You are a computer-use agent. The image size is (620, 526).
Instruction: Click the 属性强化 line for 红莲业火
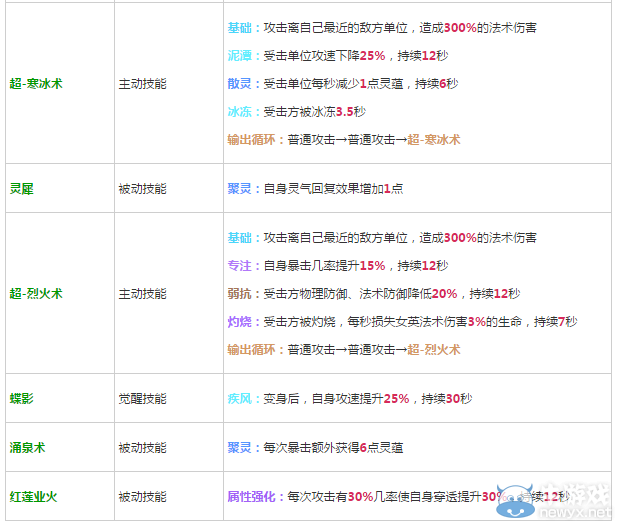399,497
